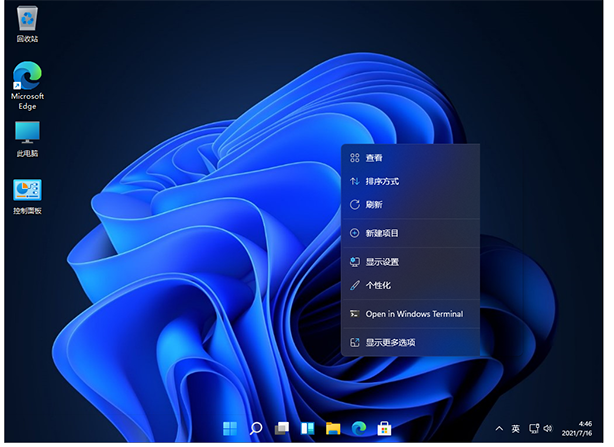
Task: Open the clock and date display
Action: (585, 429)
